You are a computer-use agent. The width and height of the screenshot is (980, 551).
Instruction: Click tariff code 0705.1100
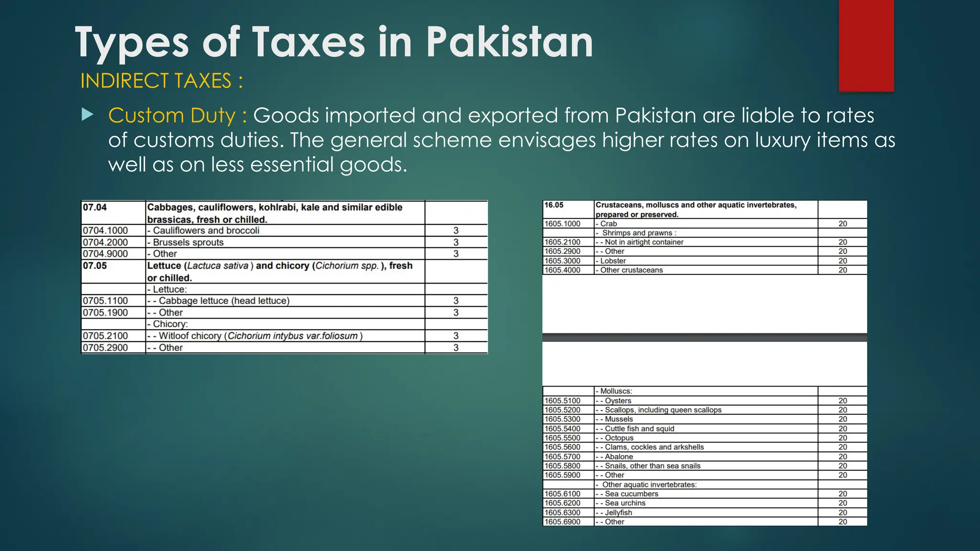(x=106, y=301)
